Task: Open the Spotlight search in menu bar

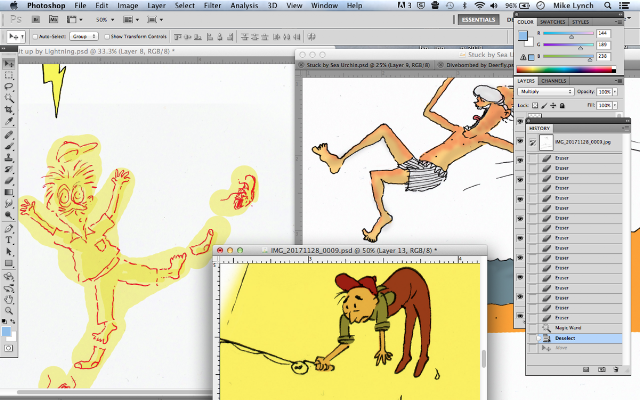Action: pyautogui.click(x=608, y=5)
